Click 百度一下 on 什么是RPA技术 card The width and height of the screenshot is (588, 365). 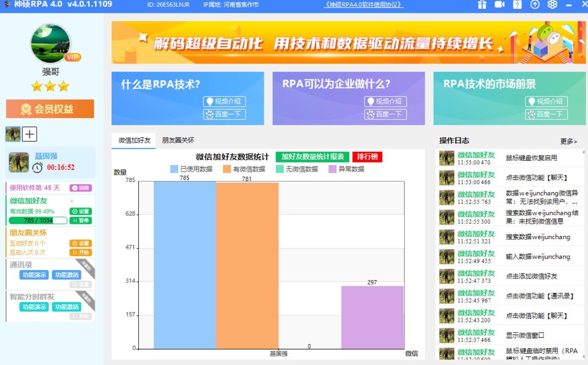point(225,114)
